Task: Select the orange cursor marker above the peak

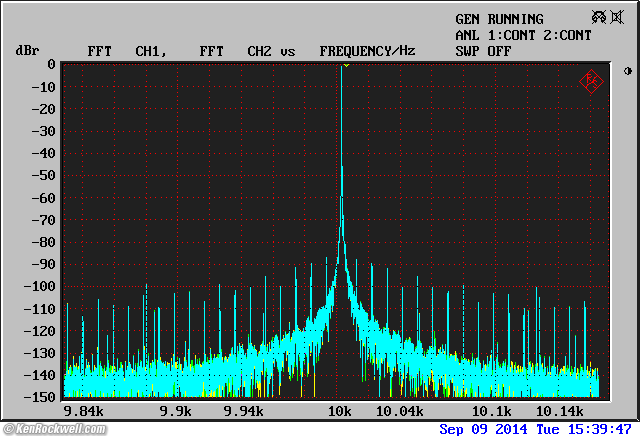Action: [345, 65]
